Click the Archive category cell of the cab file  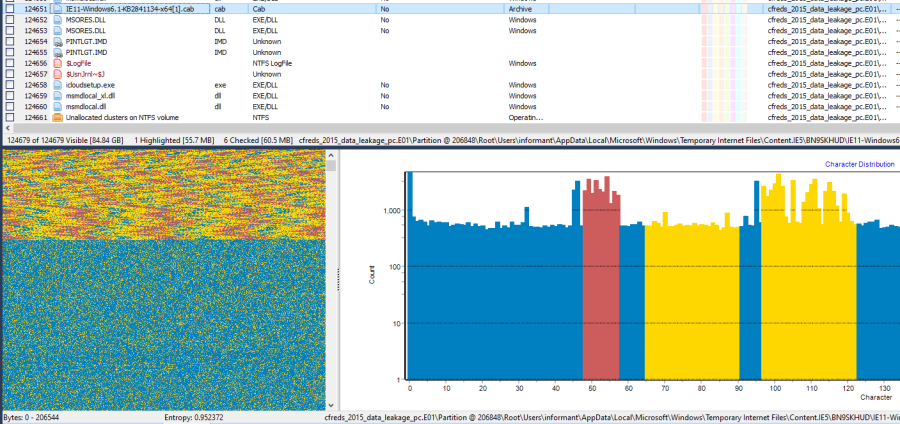520,8
